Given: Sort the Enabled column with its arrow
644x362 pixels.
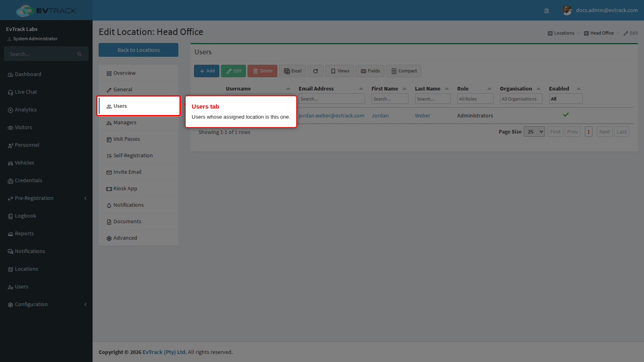Looking at the screenshot, I should pos(579,89).
